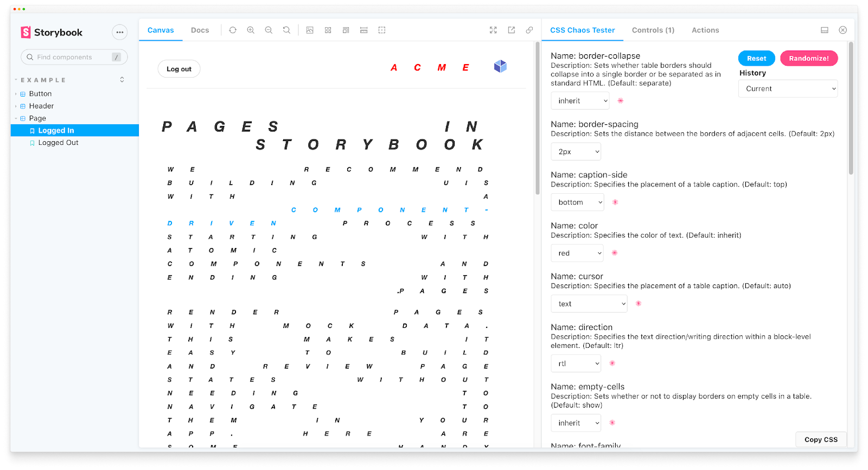Viewport: 868px width, 470px height.
Task: Click the addon panel vertical scrollbar
Action: 851,109
